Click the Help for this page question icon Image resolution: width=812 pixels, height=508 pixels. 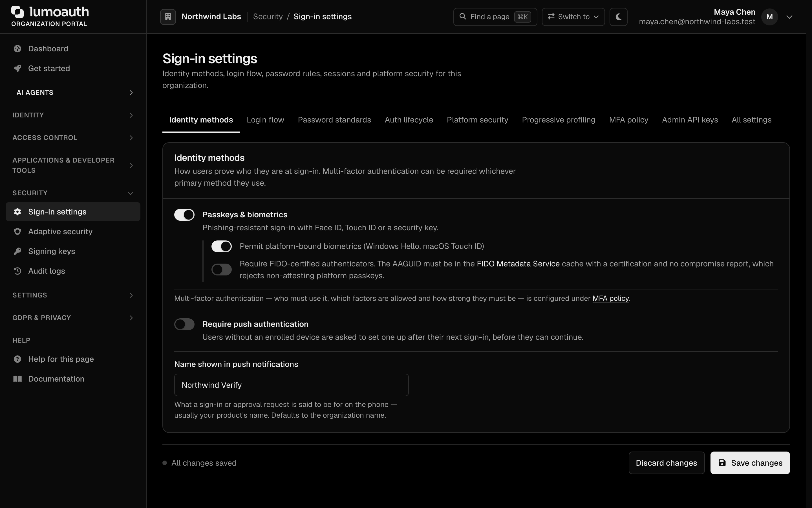click(17, 359)
